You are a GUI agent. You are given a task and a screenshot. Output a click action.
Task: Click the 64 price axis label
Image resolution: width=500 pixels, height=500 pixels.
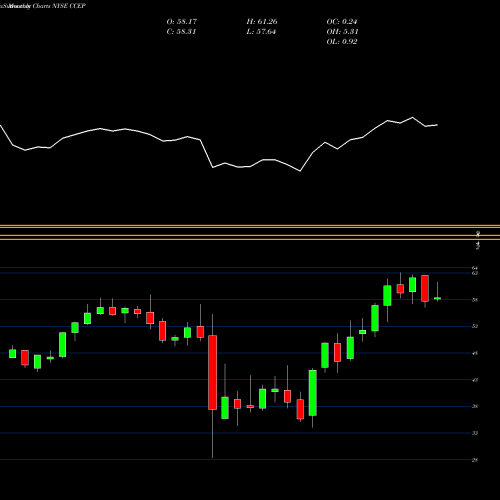475,268
